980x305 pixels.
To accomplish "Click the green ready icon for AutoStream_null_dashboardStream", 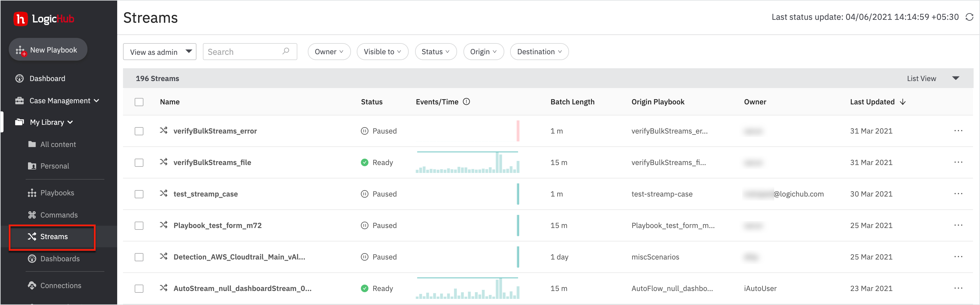I will [x=364, y=288].
